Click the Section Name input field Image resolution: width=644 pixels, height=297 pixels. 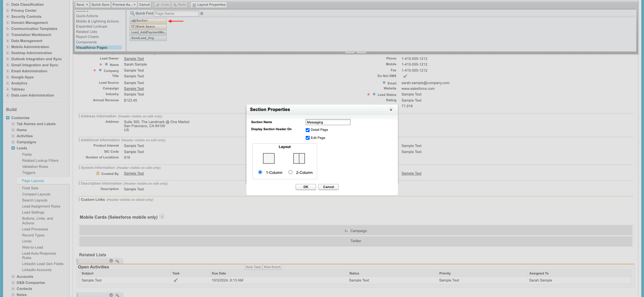tap(328, 122)
